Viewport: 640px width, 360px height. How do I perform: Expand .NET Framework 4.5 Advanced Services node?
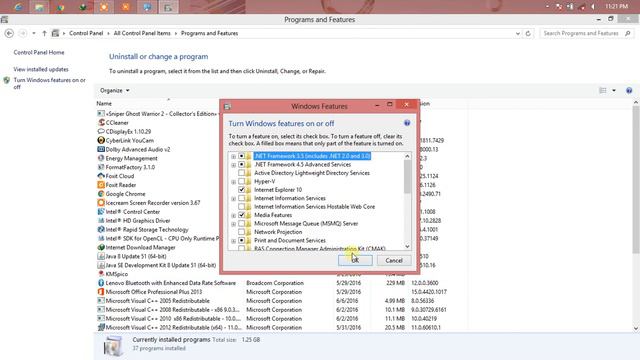233,165
